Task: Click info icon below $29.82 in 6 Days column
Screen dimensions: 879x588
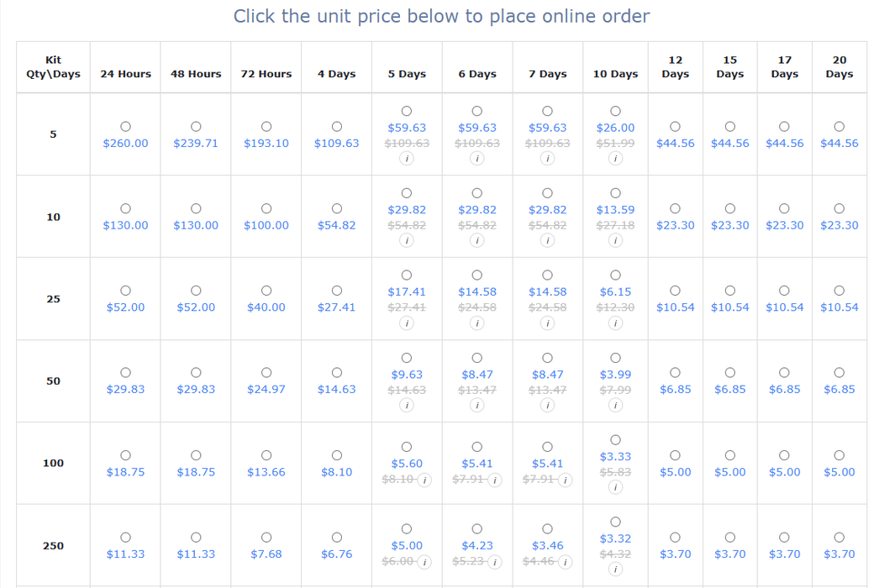Action: pyautogui.click(x=476, y=240)
